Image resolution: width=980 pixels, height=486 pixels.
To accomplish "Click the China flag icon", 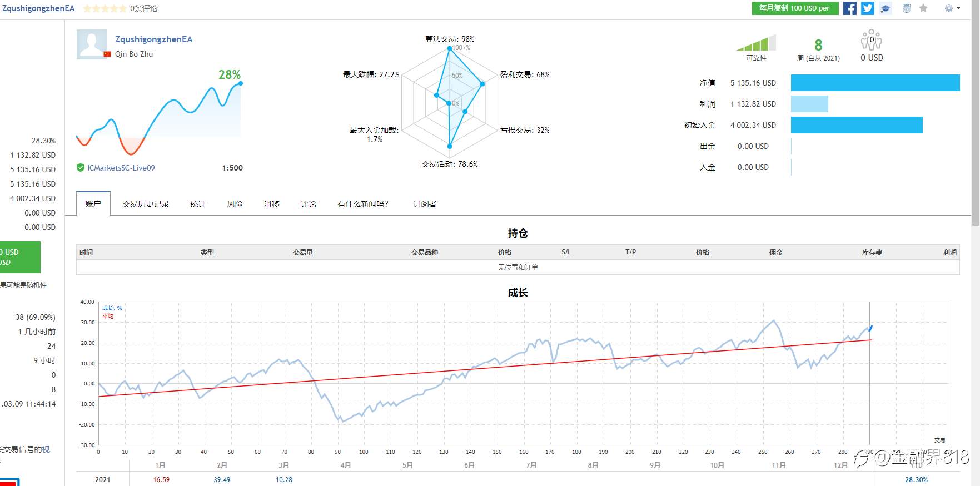I will [x=107, y=54].
